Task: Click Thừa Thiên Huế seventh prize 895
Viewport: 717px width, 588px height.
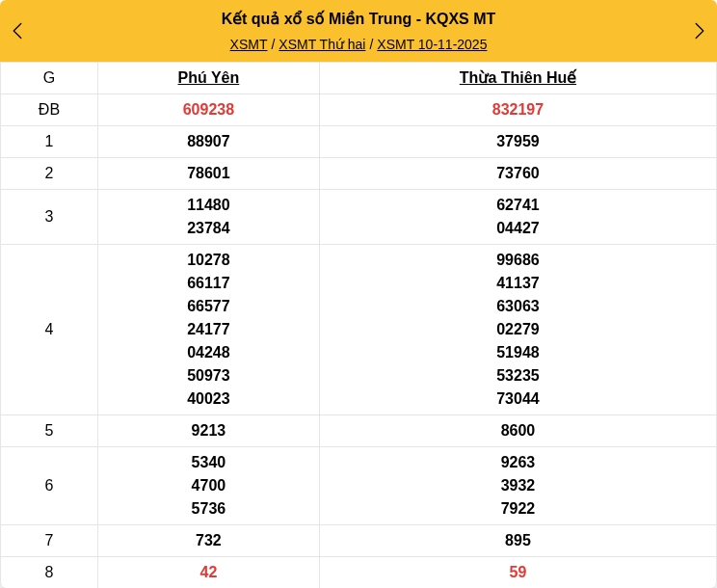Action: (518, 541)
